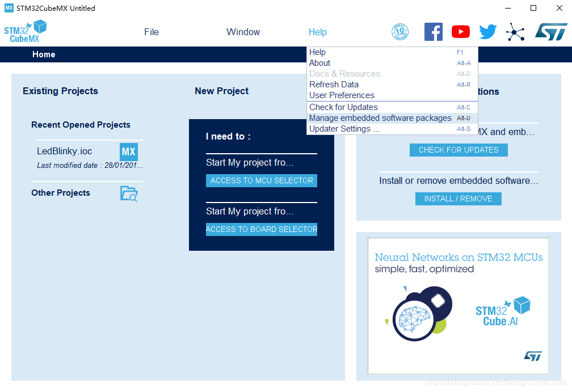The height and width of the screenshot is (392, 572).
Task: Open the File menu
Action: (152, 32)
